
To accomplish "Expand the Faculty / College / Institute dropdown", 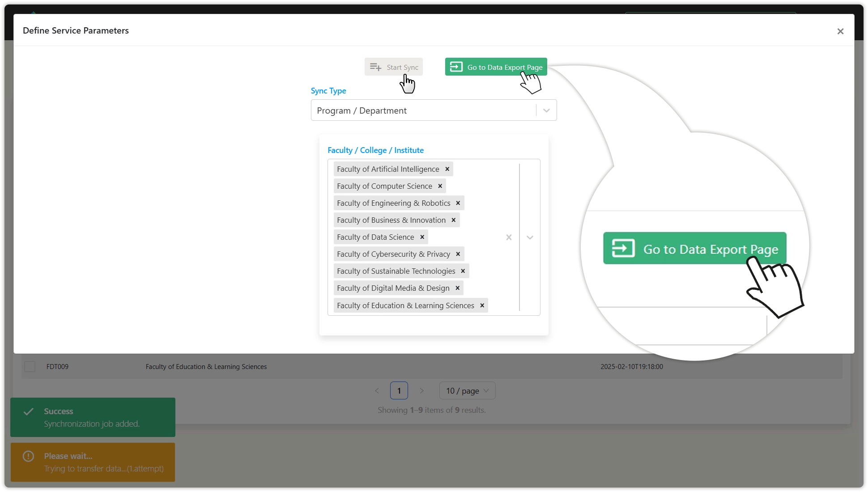I will 530,238.
